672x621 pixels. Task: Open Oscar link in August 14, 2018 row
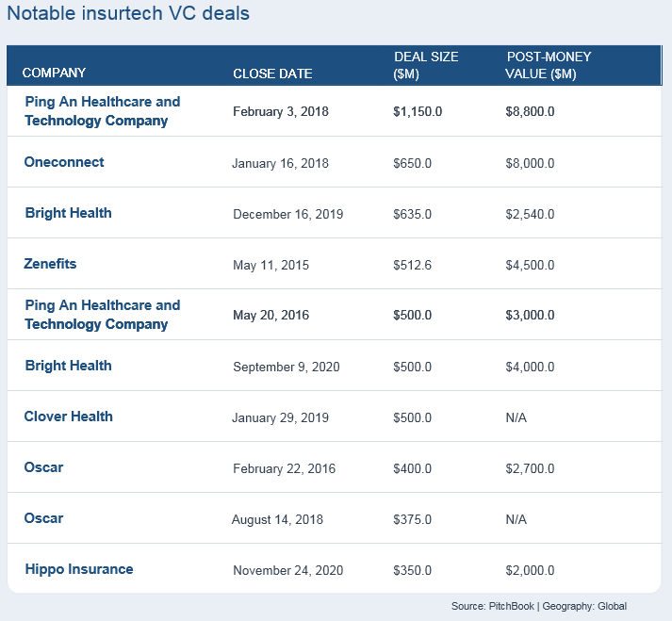pyautogui.click(x=43, y=518)
